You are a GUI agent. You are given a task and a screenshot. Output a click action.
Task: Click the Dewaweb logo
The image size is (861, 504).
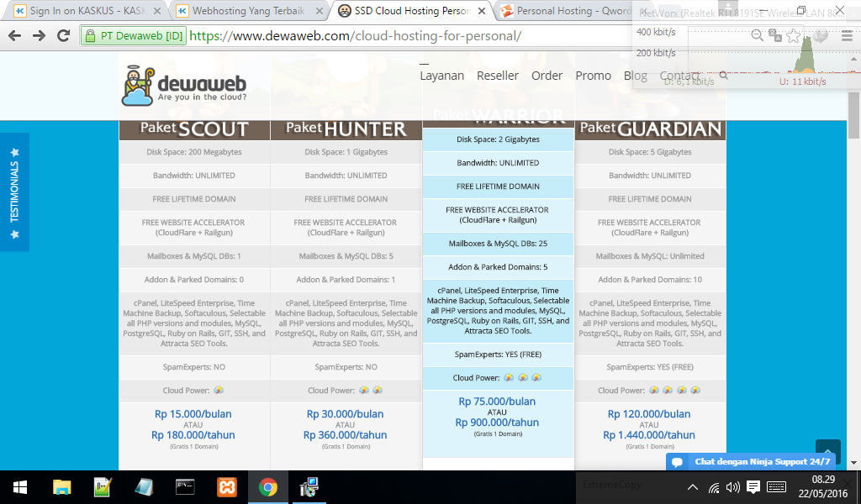pyautogui.click(x=184, y=87)
